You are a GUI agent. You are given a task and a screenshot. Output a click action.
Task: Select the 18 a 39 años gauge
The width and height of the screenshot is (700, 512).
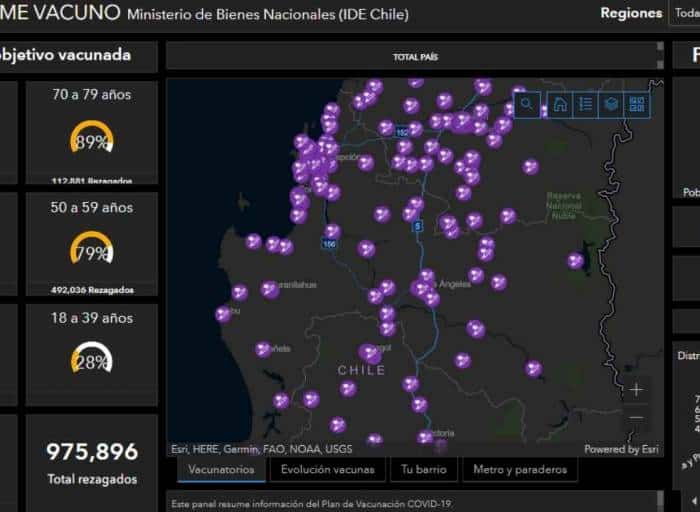pyautogui.click(x=91, y=358)
